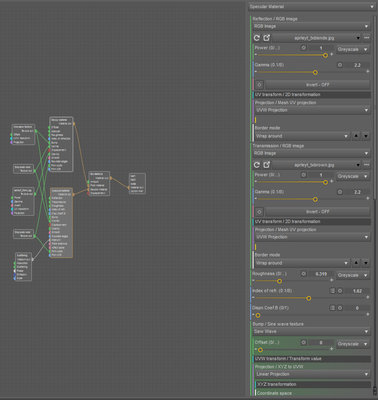Viewport: 378px width, 400px height.
Task: Click the browse ellipsis for Transmission image
Action: [x=366, y=165]
